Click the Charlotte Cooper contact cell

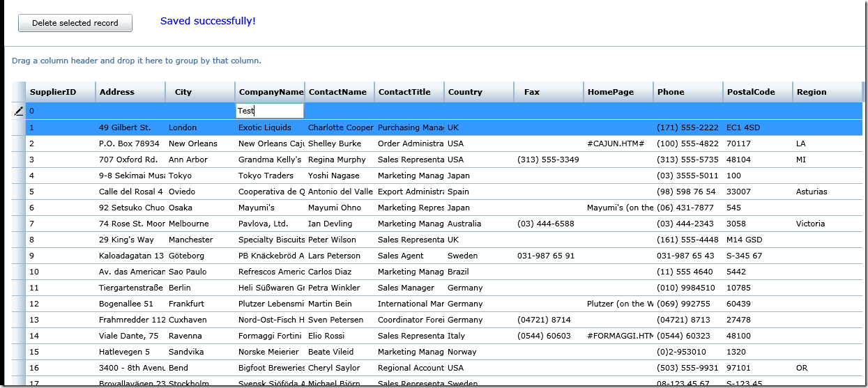(x=340, y=127)
